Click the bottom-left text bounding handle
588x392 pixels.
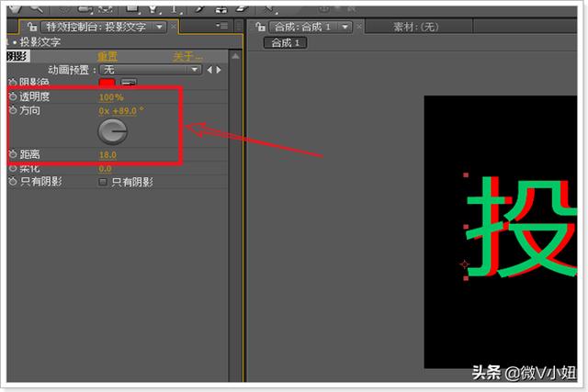[x=466, y=278]
